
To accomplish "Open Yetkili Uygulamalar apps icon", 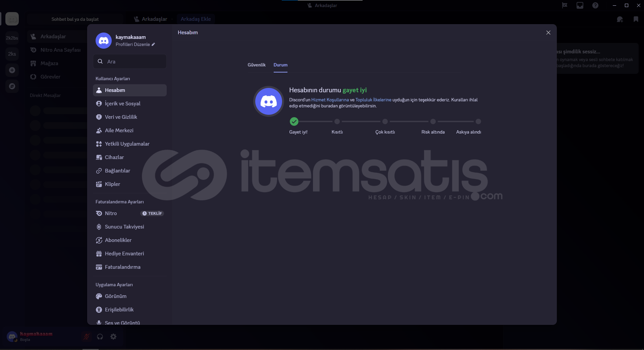I will click(x=99, y=144).
